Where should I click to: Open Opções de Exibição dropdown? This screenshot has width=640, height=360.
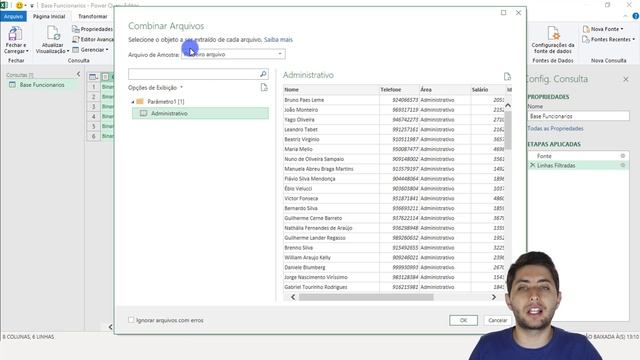(155, 88)
